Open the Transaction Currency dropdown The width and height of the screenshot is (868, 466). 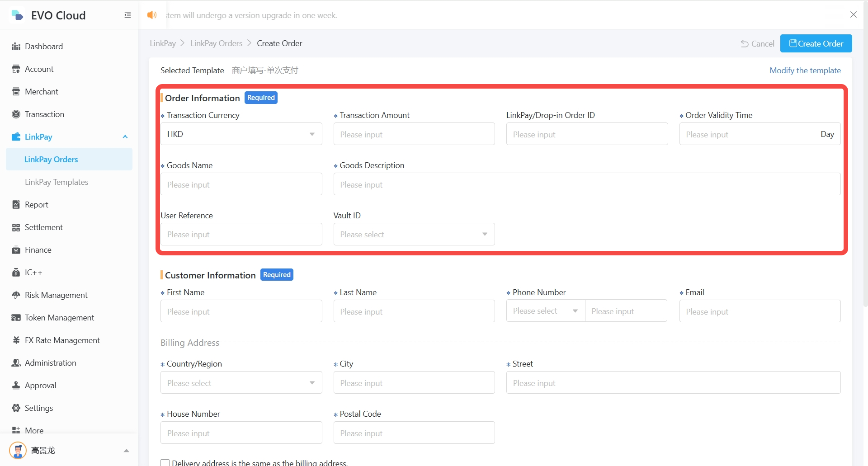241,134
